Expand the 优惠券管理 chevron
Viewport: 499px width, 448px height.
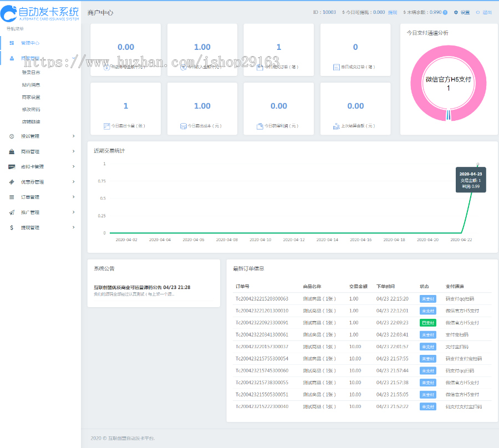click(74, 182)
